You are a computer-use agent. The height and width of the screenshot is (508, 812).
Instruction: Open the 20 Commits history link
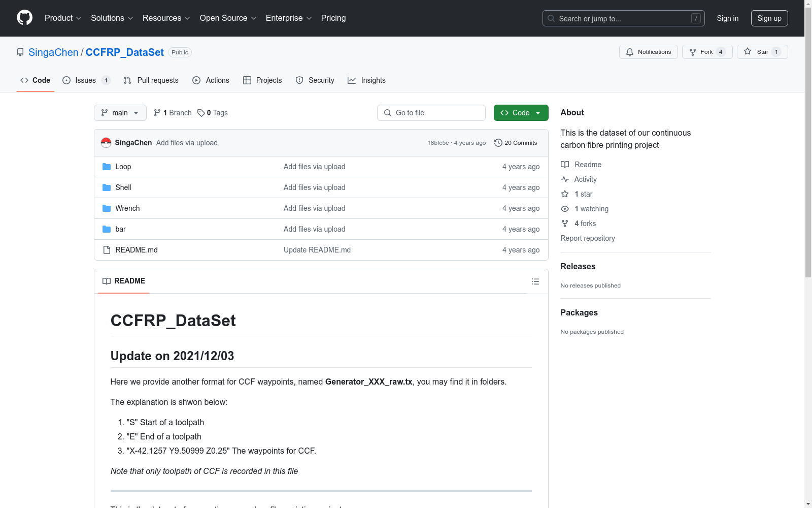coord(516,143)
